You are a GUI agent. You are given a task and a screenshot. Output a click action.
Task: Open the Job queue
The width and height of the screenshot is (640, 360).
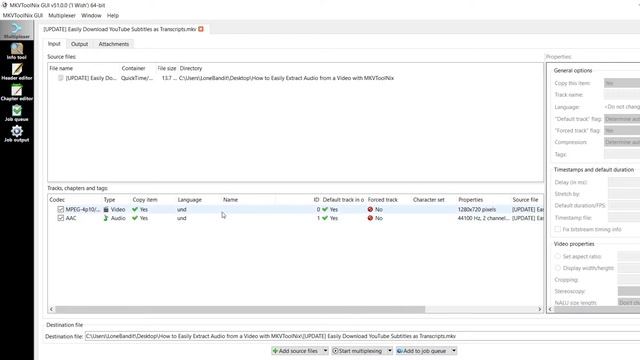[x=17, y=113]
